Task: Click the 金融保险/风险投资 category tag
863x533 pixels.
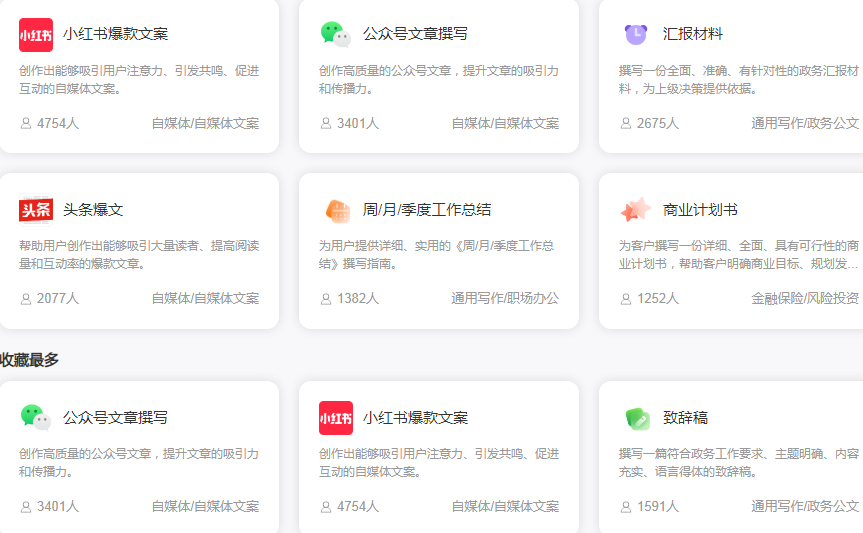Action: (x=805, y=298)
